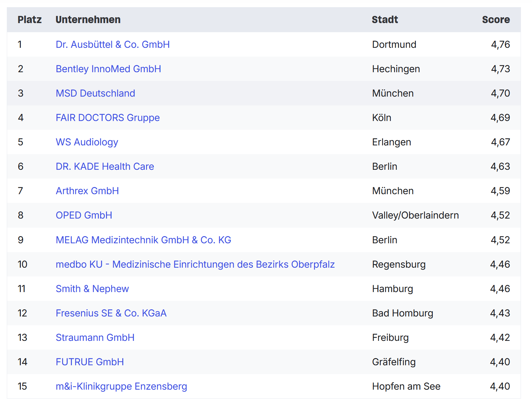Open m&i-Klinikgruppe Enzensberg link
Screen dimensions: 532x402
(121, 386)
